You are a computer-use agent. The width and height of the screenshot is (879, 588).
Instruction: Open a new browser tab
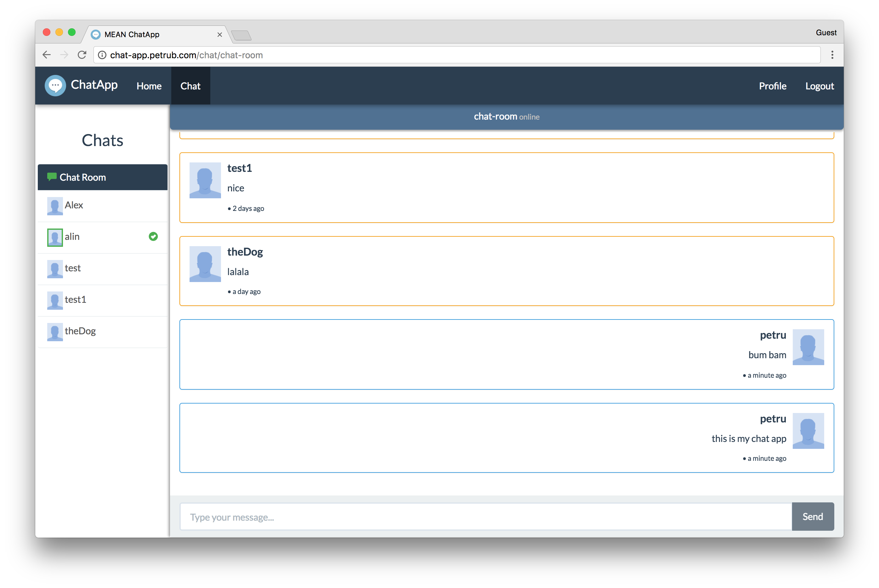click(241, 36)
